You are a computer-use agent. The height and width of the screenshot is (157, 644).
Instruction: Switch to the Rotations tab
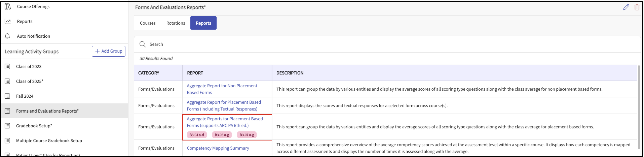pos(176,23)
